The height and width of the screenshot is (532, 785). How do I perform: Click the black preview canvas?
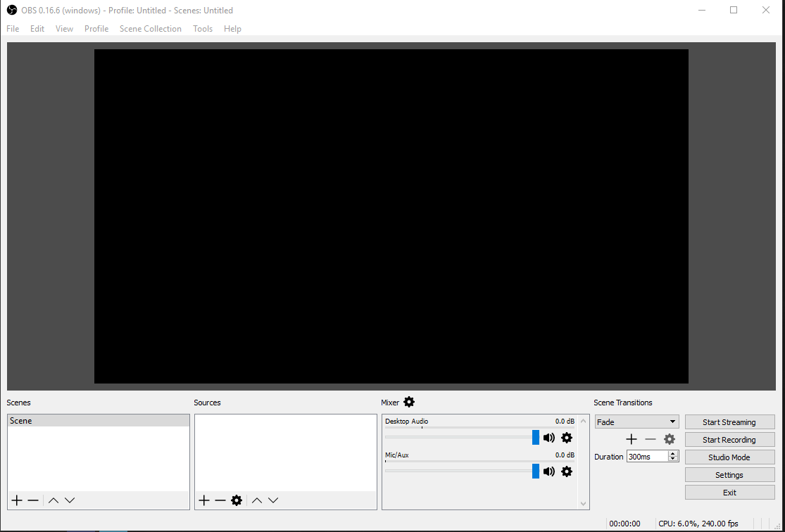[x=391, y=216]
